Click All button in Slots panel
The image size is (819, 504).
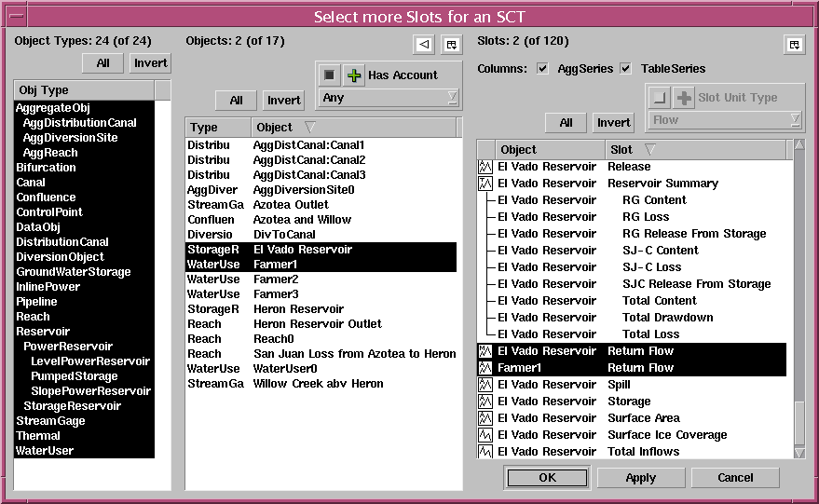(566, 123)
